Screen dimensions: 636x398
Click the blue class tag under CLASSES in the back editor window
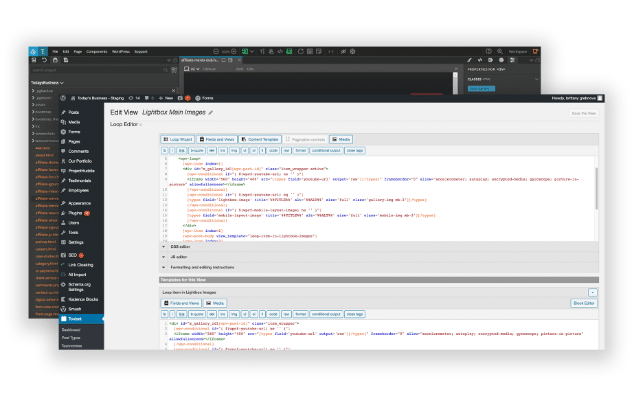click(481, 88)
